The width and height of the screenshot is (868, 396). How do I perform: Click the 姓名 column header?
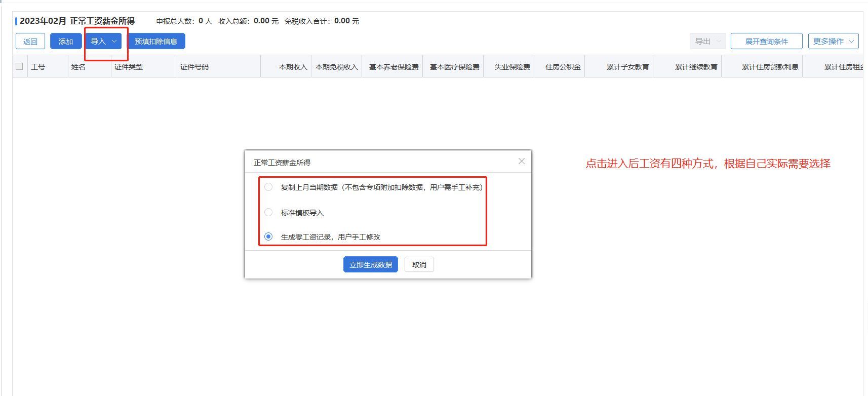point(78,67)
